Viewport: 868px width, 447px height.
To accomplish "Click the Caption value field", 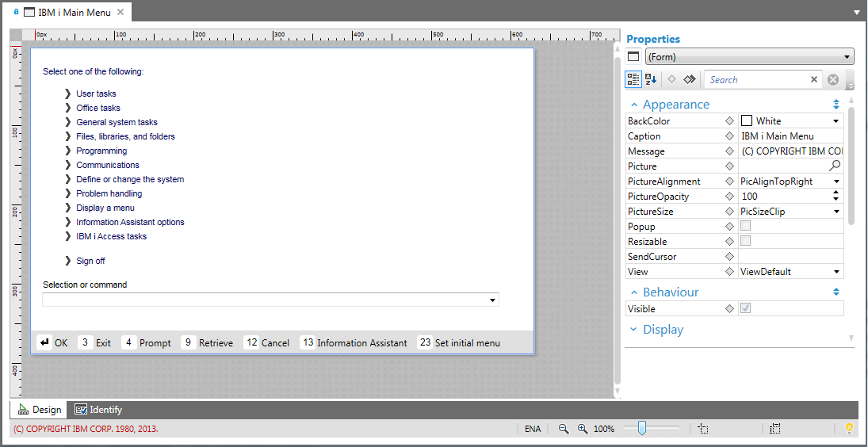I will (791, 136).
